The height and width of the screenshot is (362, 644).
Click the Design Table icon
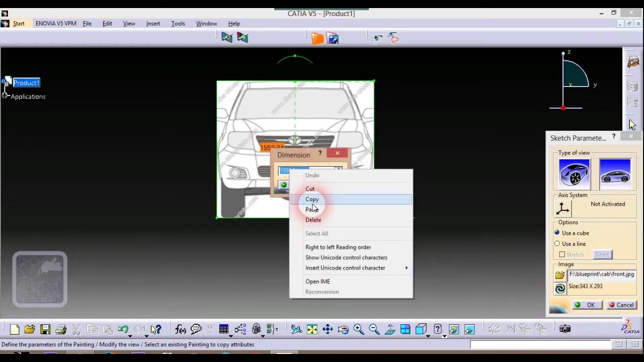(224, 329)
